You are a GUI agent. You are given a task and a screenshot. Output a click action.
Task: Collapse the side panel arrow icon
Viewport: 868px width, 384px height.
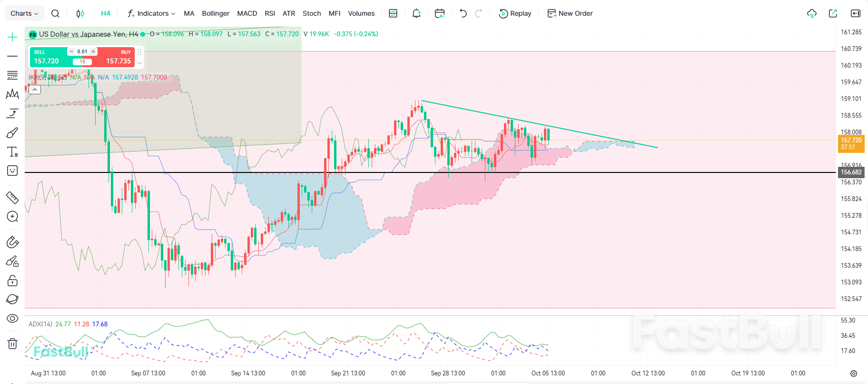tap(856, 13)
